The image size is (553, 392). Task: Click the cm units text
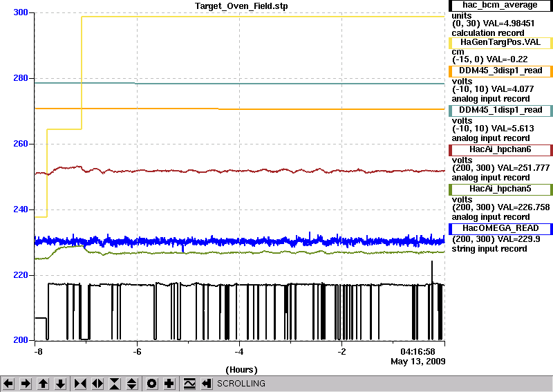point(458,52)
